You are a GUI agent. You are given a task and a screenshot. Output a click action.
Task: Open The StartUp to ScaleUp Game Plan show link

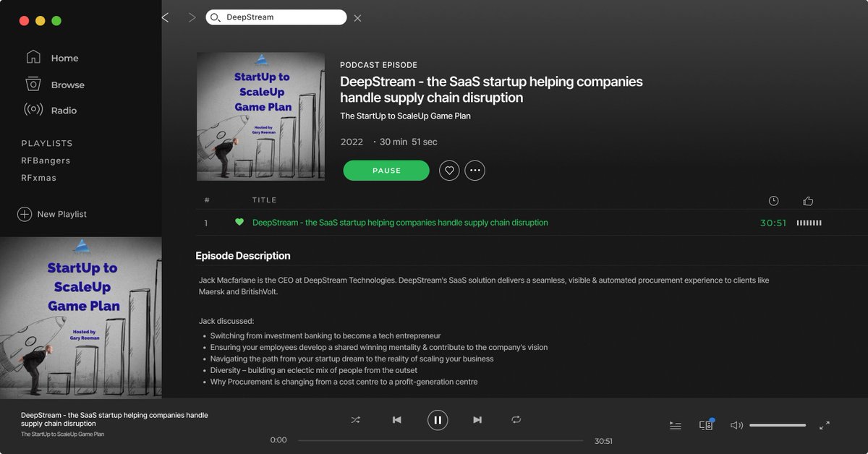coord(405,116)
